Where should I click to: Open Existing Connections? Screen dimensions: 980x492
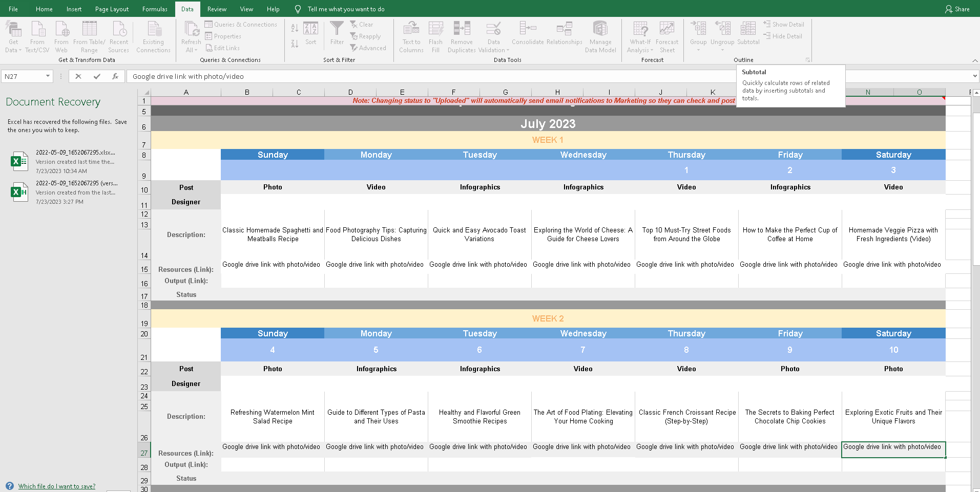[153, 37]
